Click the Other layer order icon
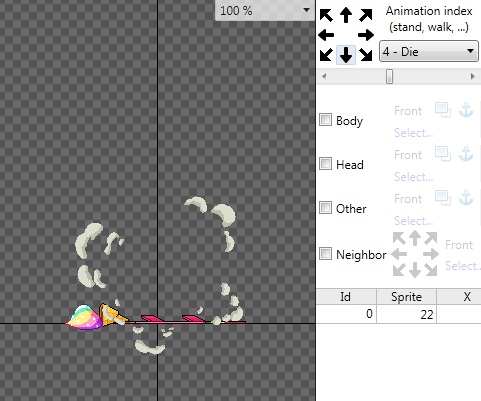481x401 pixels. tap(443, 198)
